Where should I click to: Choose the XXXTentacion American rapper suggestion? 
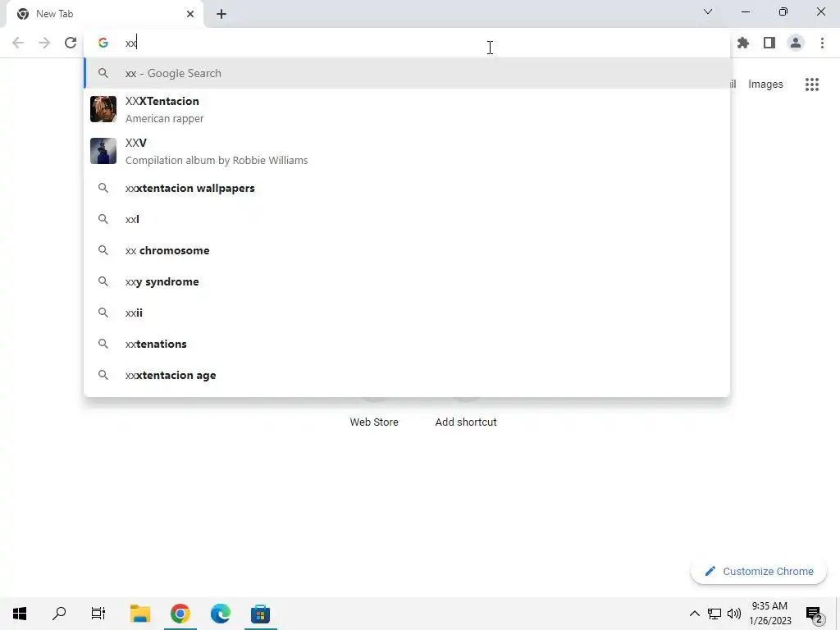[407, 109]
